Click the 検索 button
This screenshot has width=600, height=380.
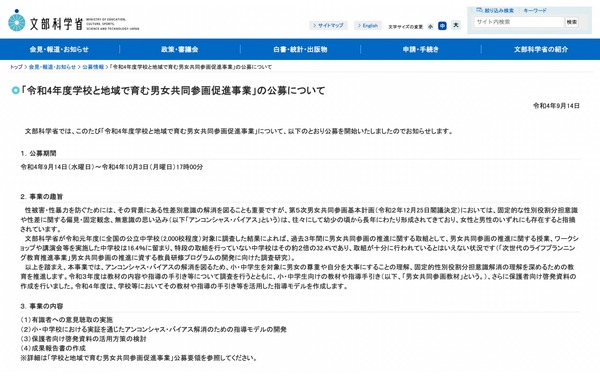pyautogui.click(x=572, y=22)
